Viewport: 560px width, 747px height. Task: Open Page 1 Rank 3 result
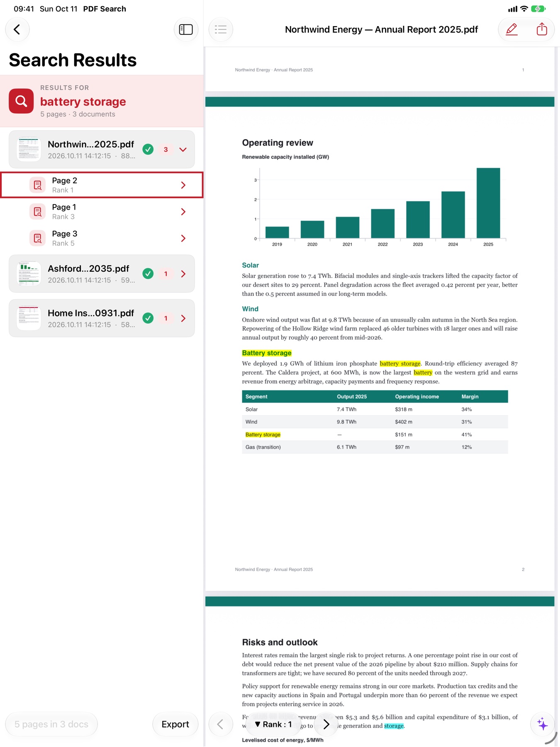tap(102, 212)
